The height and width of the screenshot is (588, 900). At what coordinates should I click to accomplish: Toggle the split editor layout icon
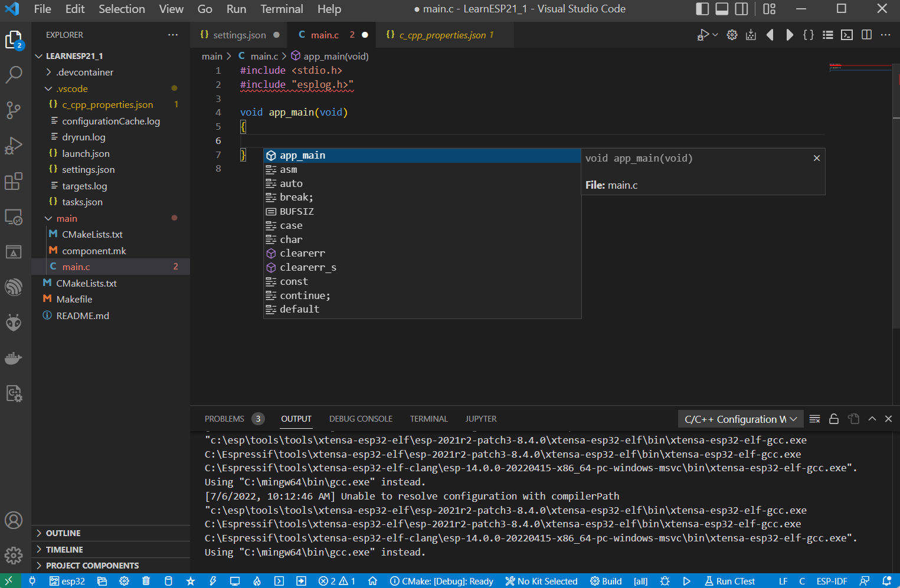(x=866, y=35)
